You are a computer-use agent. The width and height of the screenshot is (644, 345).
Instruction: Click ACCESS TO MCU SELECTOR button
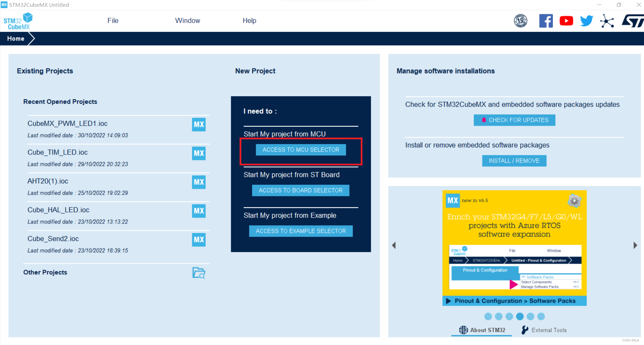(301, 150)
